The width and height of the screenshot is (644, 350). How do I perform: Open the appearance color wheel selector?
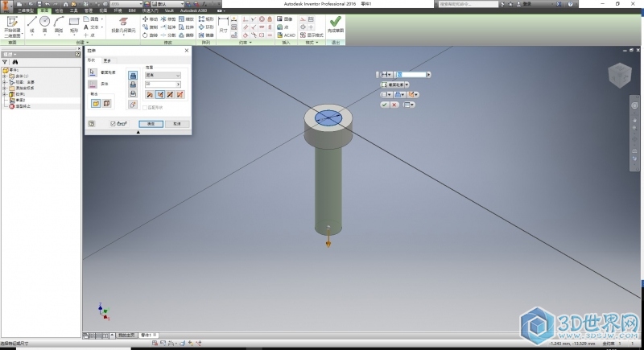[x=147, y=4]
